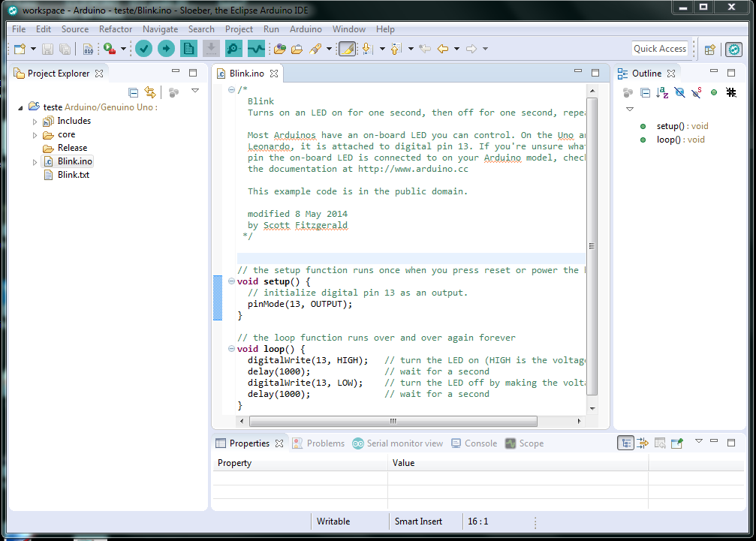Select the Collapse All icon in Outline
Viewport: 756px width, 541px height.
(x=646, y=92)
